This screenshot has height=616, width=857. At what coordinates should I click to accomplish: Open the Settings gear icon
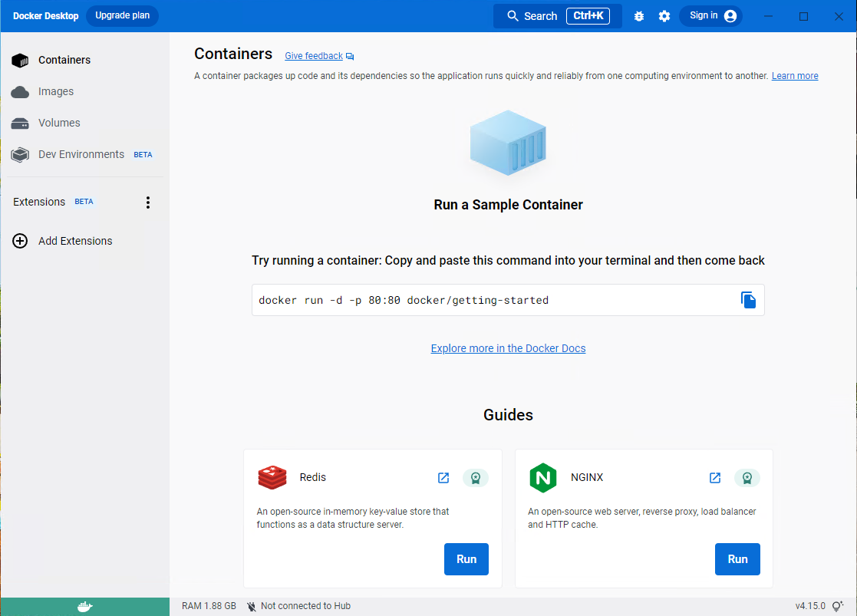tap(664, 16)
